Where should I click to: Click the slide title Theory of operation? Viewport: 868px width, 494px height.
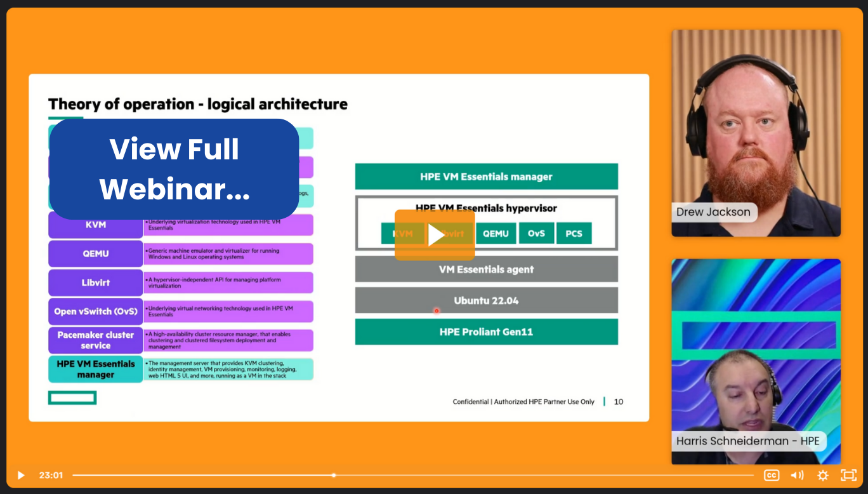coord(198,104)
